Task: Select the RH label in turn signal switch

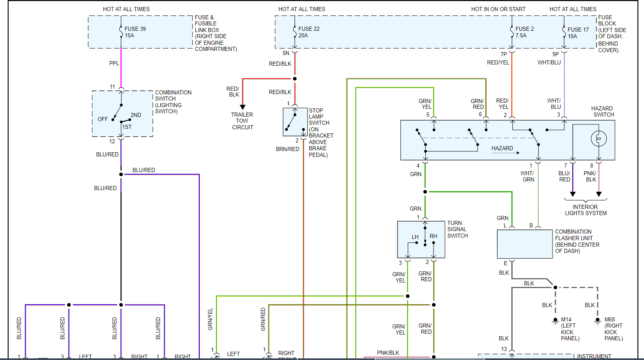Action: (434, 236)
